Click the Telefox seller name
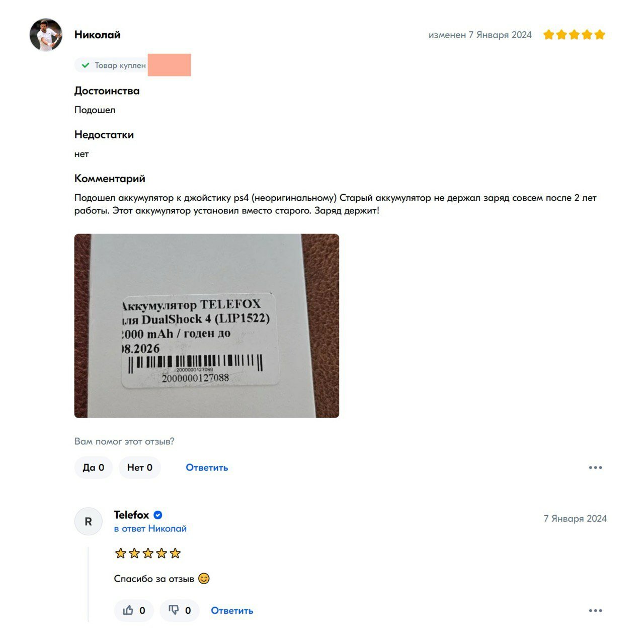Screen dimensions: 644x644 coord(131,515)
